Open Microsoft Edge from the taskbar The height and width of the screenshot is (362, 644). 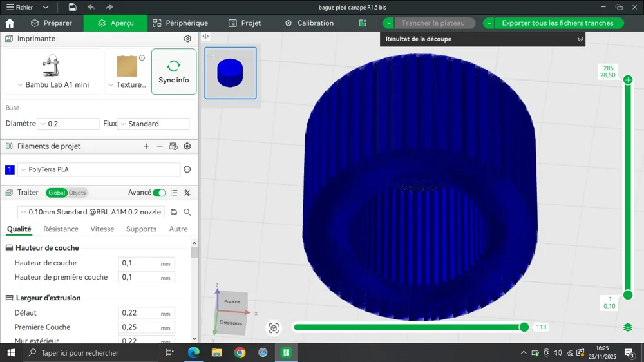click(193, 352)
